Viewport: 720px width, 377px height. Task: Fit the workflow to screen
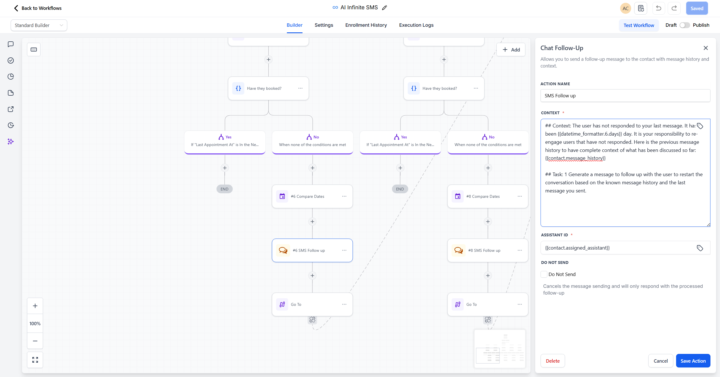[35, 360]
